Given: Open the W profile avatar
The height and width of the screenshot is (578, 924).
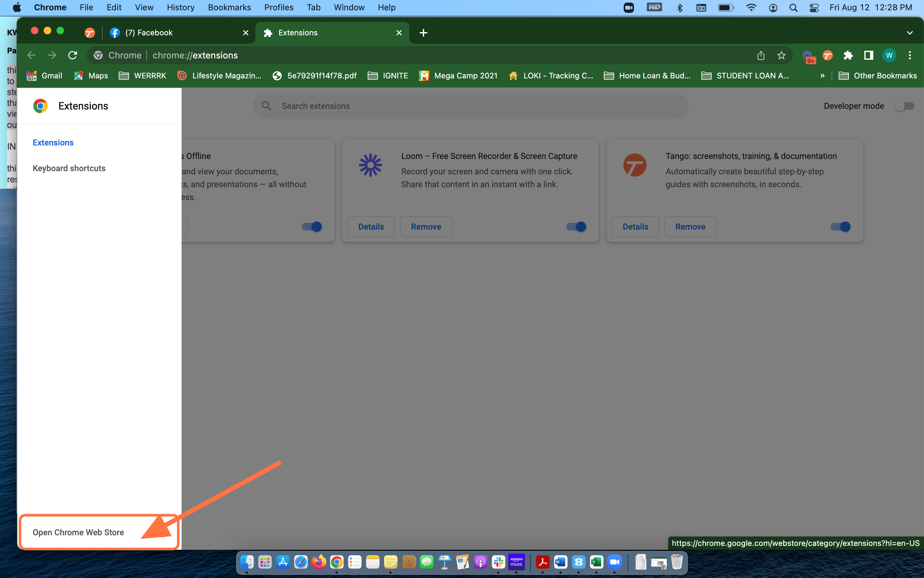Looking at the screenshot, I should coord(889,56).
